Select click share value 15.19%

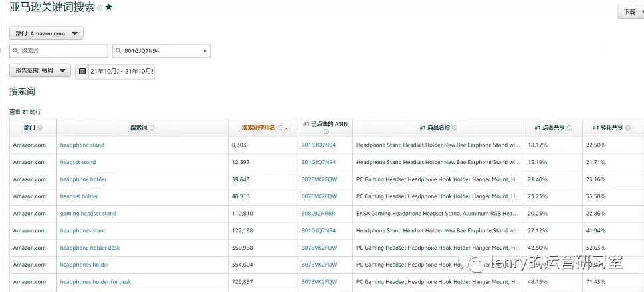point(538,163)
